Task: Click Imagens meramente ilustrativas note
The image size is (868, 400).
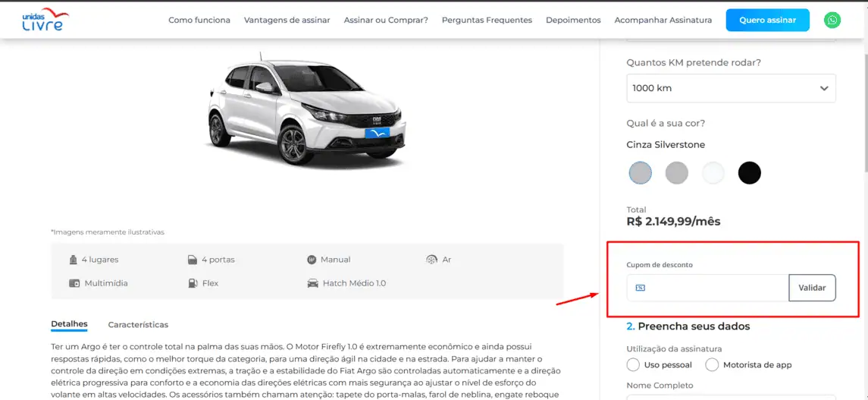Action: click(x=108, y=232)
